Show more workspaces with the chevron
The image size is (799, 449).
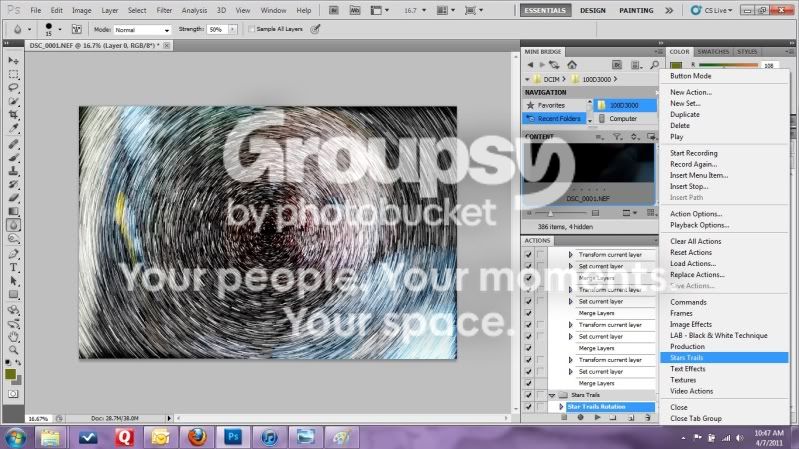click(x=669, y=10)
